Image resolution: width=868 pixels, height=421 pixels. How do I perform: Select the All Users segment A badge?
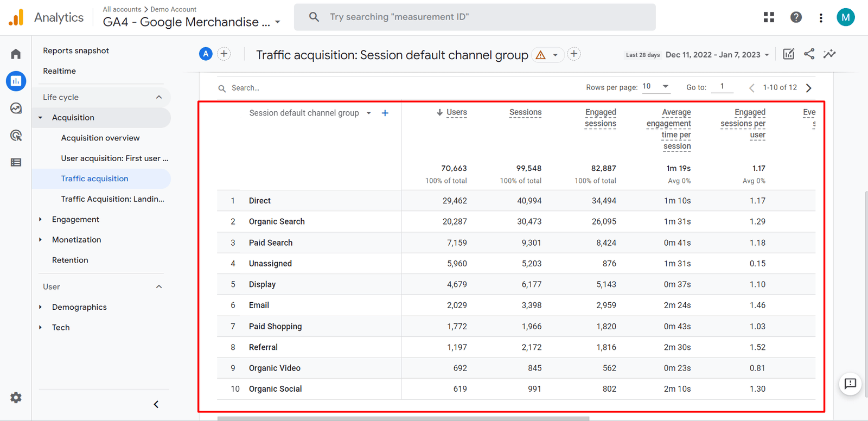click(x=206, y=54)
